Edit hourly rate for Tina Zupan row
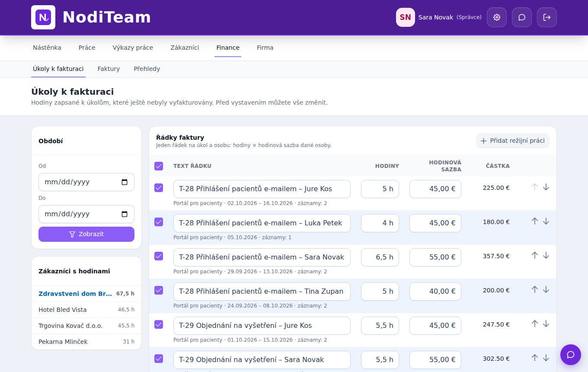The width and height of the screenshot is (588, 372). pos(435,292)
